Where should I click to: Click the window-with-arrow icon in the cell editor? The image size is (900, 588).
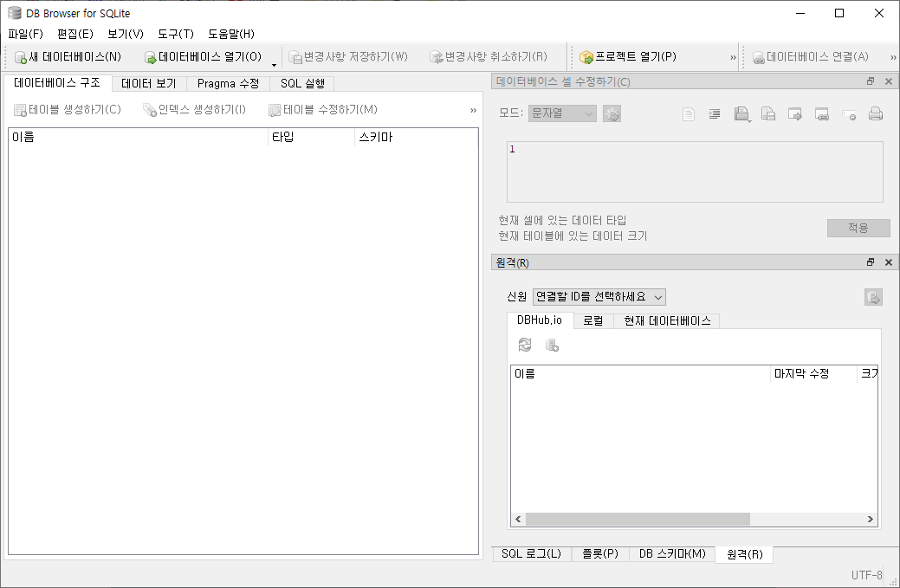[x=795, y=114]
